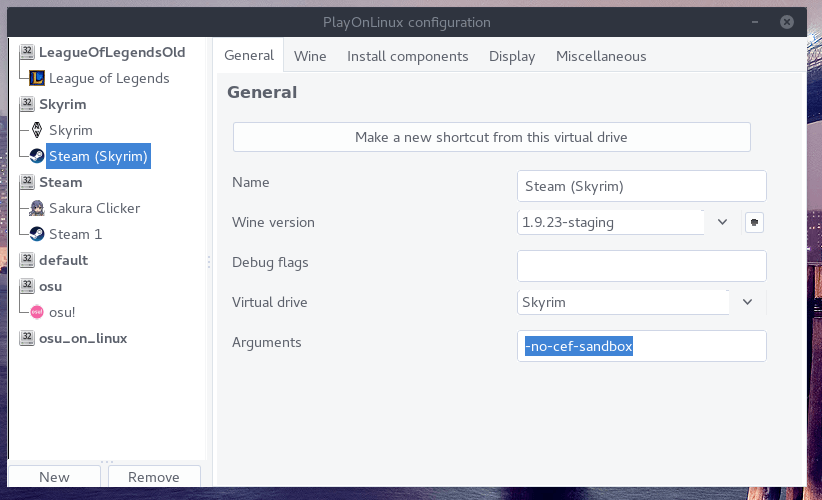This screenshot has width=822, height=500.
Task: Click the Steam 1 shortcut icon
Action: [x=37, y=234]
